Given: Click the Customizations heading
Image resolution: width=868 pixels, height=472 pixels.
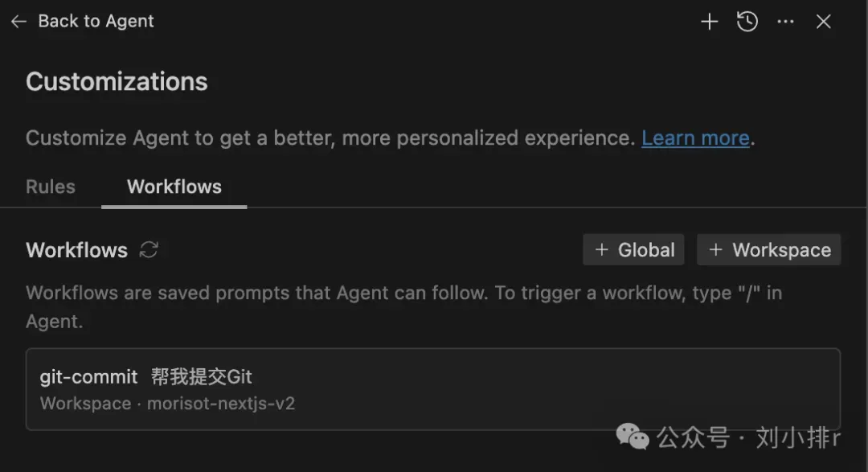Looking at the screenshot, I should 117,82.
